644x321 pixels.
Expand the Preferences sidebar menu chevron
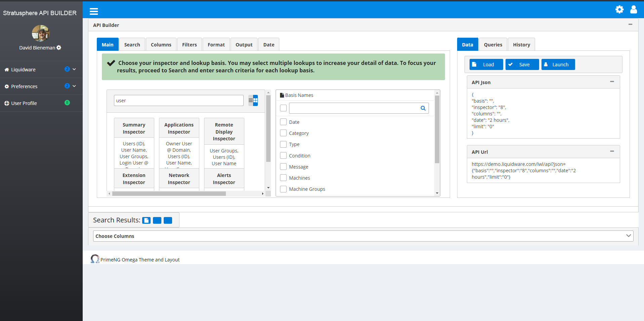coord(74,86)
